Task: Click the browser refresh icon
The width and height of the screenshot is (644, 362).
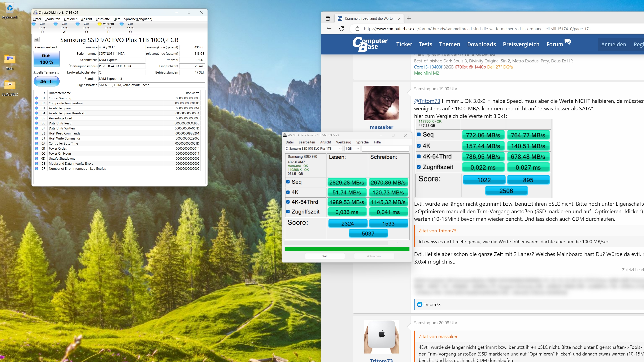Action: click(x=341, y=29)
